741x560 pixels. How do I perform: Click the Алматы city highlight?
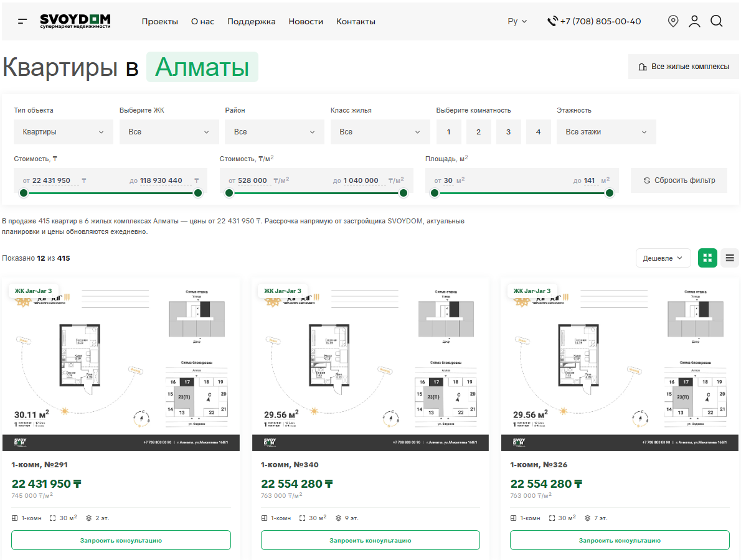tap(202, 67)
